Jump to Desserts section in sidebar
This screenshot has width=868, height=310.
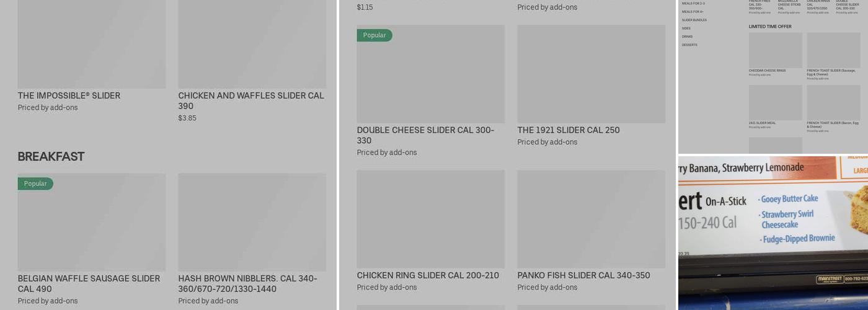pyautogui.click(x=689, y=45)
